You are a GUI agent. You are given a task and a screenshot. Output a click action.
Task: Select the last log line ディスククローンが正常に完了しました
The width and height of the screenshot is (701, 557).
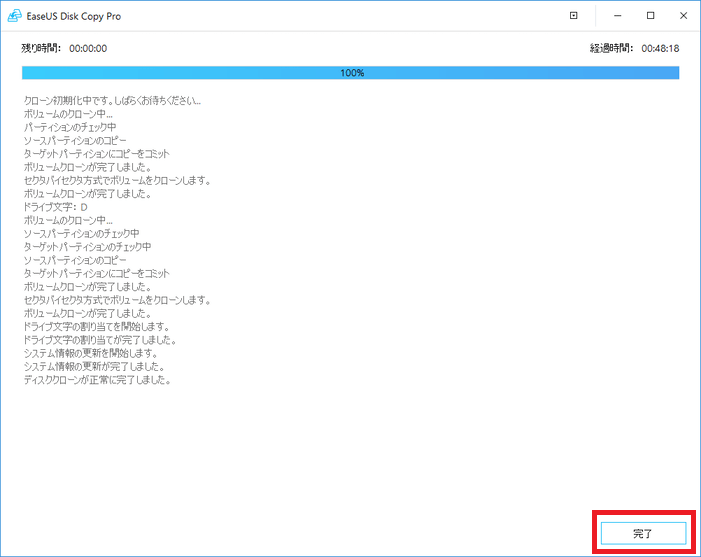point(98,380)
